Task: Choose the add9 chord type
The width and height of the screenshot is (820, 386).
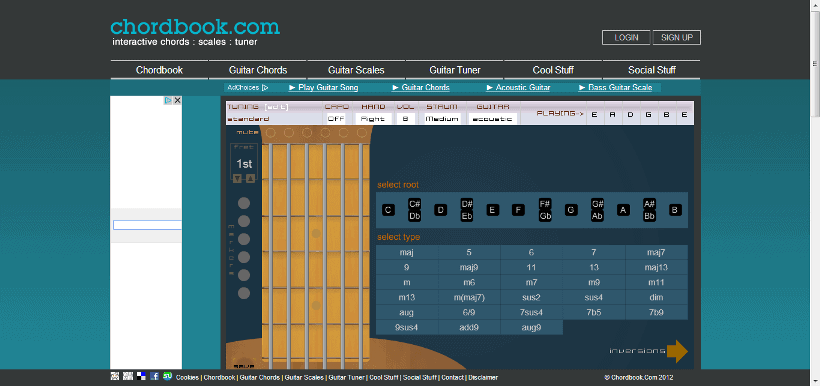Action: [469, 328]
